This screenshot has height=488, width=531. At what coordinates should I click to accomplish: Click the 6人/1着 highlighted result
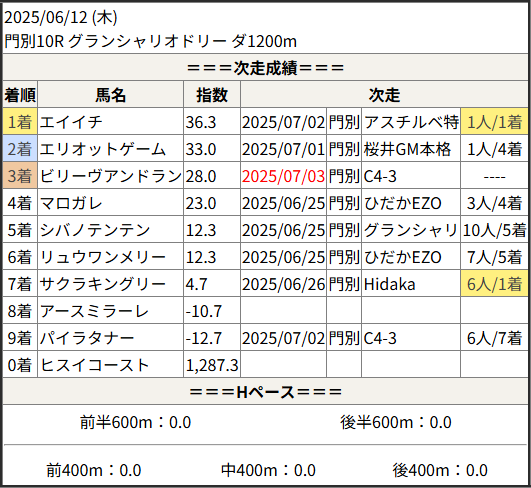[x=494, y=284]
